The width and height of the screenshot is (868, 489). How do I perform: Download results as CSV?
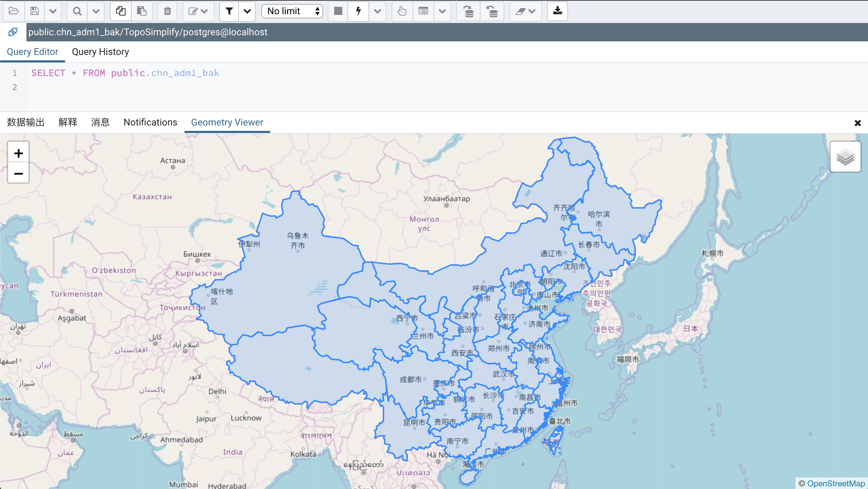[557, 11]
